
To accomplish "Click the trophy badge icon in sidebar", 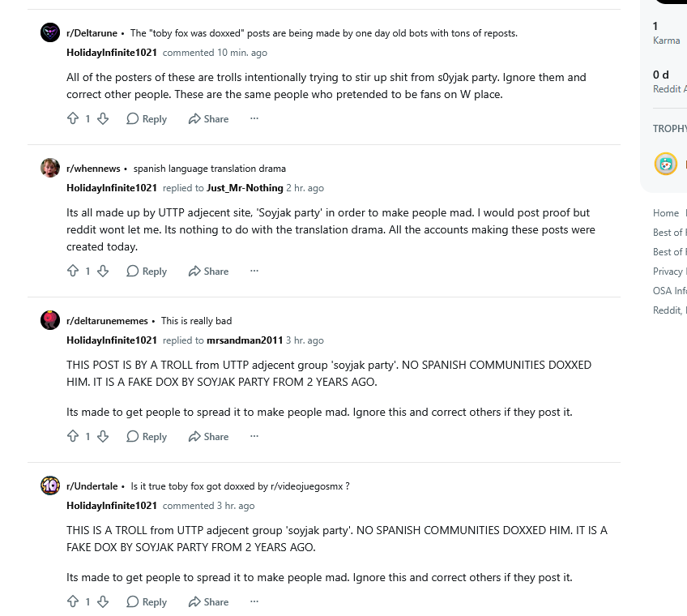I will (666, 164).
